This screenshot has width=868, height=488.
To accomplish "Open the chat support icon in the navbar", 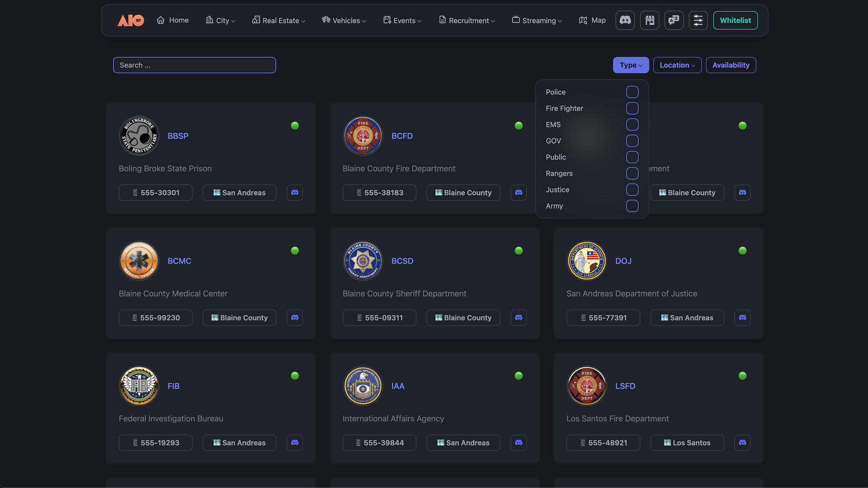I will click(674, 20).
